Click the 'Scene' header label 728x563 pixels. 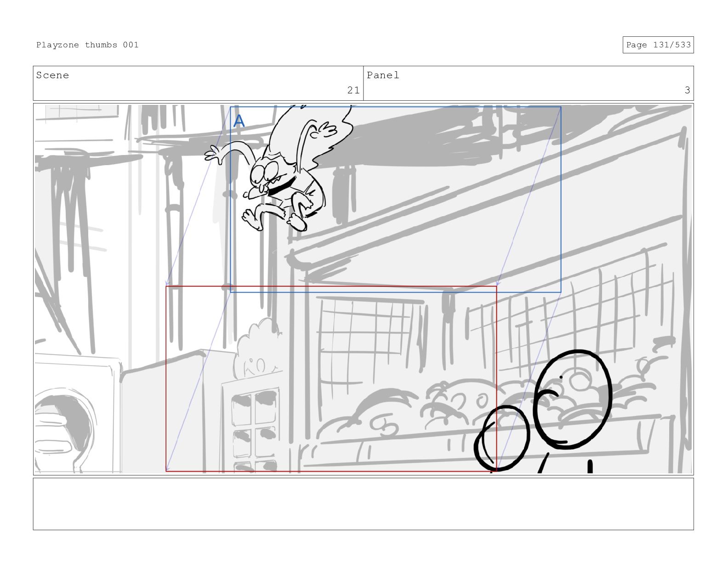(52, 75)
